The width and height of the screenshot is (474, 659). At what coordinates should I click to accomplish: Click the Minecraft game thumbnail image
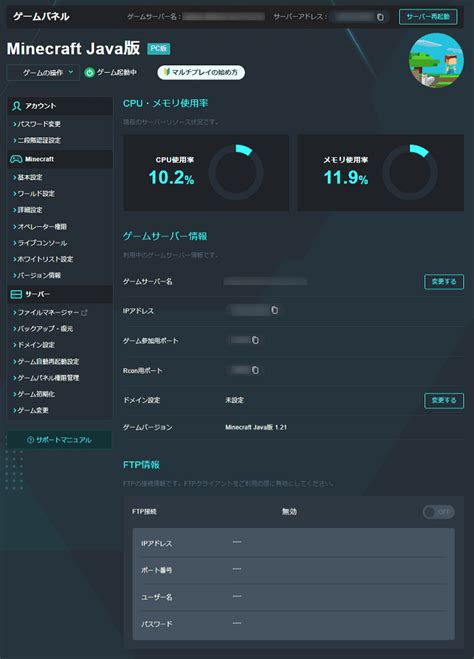[x=436, y=61]
